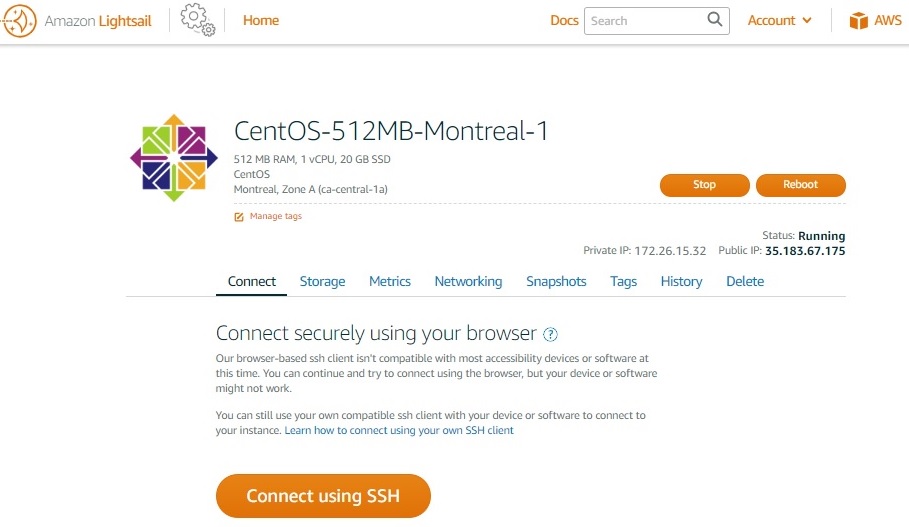View the Snapshots tab

556,282
